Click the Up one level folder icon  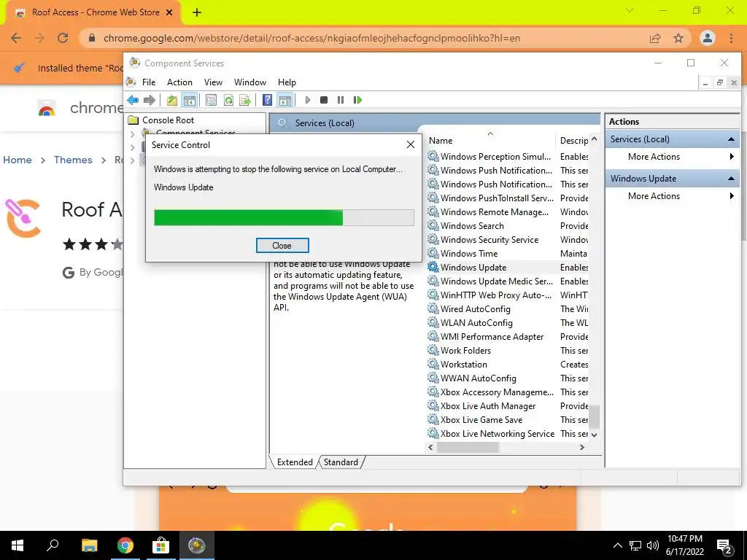coord(172,100)
